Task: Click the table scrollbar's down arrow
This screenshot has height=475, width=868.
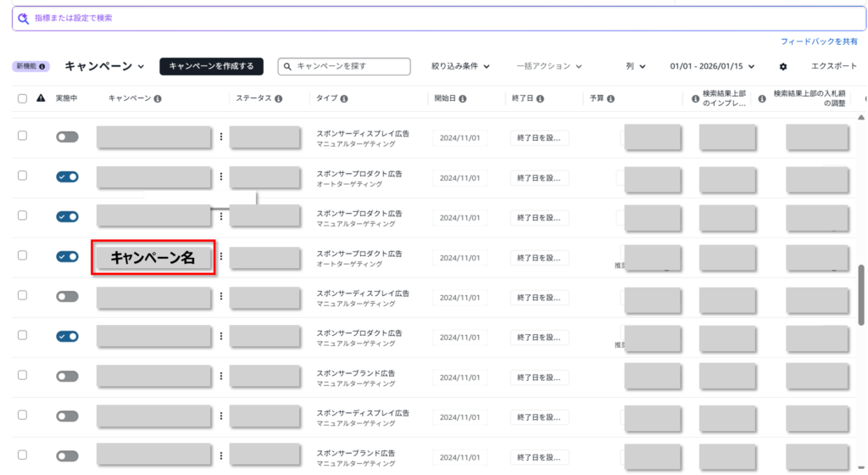Action: click(x=861, y=468)
